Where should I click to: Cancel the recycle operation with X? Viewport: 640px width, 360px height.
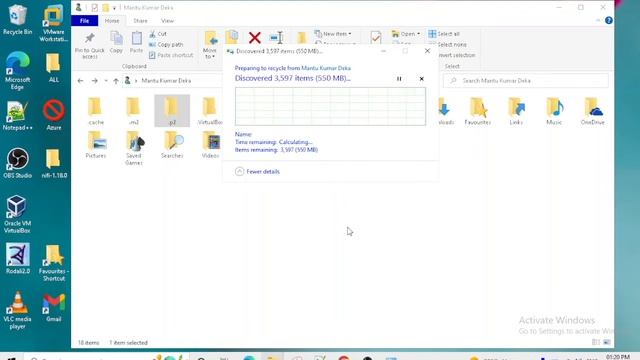[x=422, y=79]
